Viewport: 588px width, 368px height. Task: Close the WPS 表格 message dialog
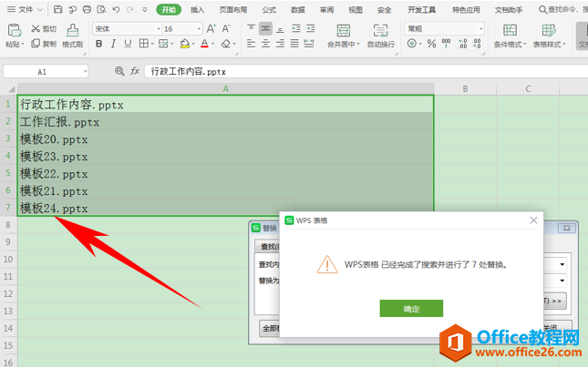pos(533,220)
